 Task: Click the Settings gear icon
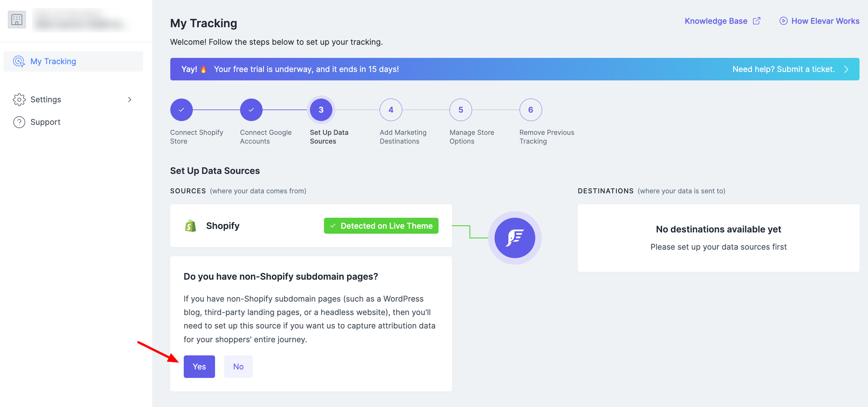tap(19, 100)
